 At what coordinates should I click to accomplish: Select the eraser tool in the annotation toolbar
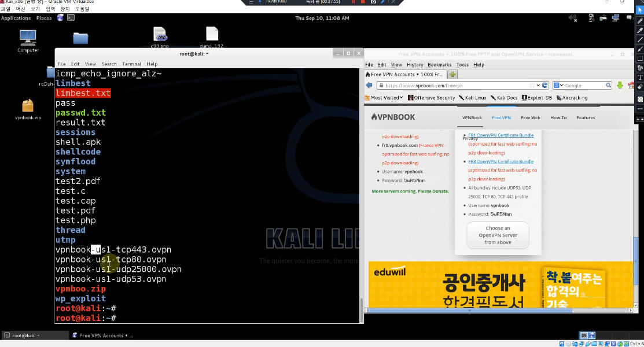pyautogui.click(x=639, y=87)
